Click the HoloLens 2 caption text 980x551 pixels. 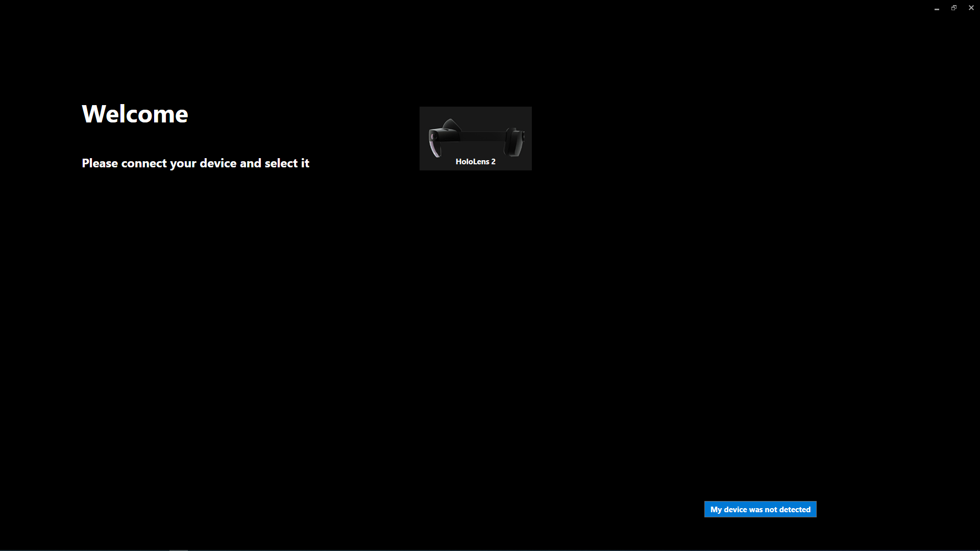click(475, 162)
